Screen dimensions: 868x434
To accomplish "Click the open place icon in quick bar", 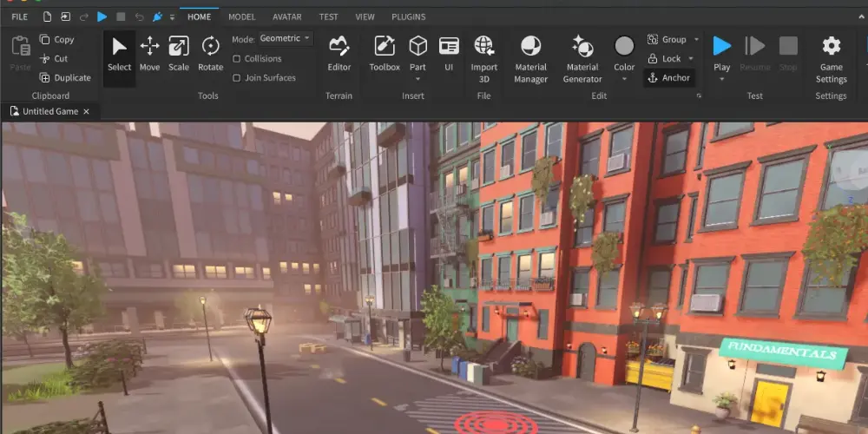I will [x=65, y=16].
